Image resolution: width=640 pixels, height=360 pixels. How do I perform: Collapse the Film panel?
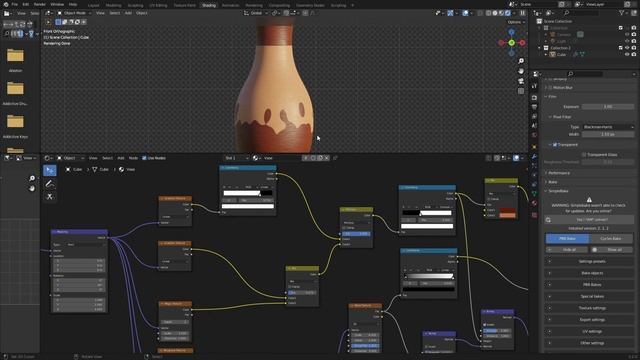click(x=551, y=97)
